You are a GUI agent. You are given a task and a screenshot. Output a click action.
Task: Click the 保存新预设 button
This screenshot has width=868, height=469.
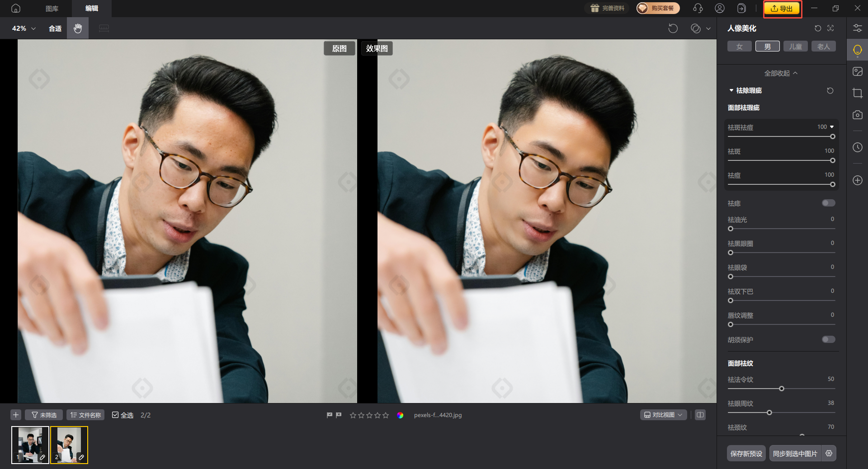coord(746,453)
